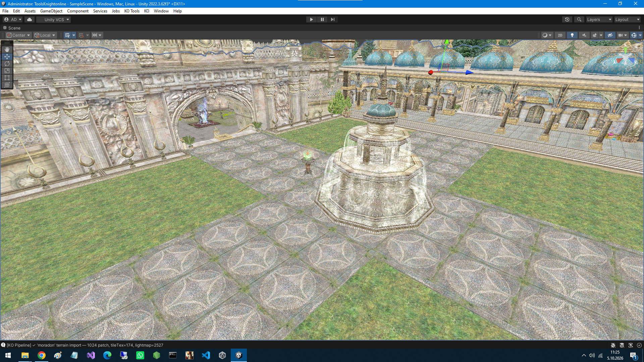Toggle 2D scene view mode
This screenshot has height=362, width=644.
(x=560, y=35)
